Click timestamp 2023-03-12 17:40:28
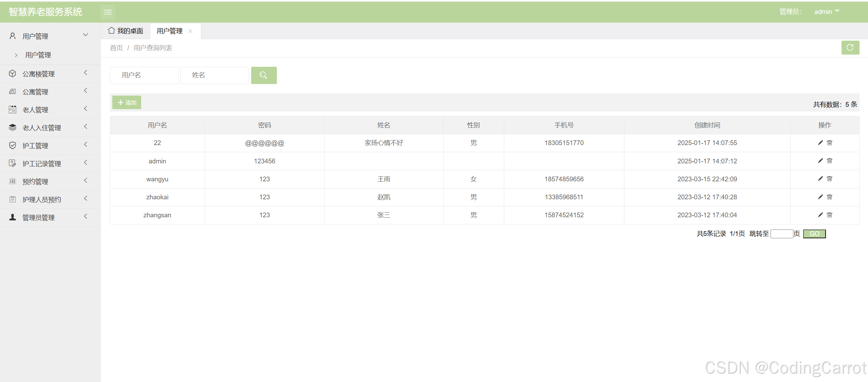The width and height of the screenshot is (868, 382). pyautogui.click(x=707, y=197)
